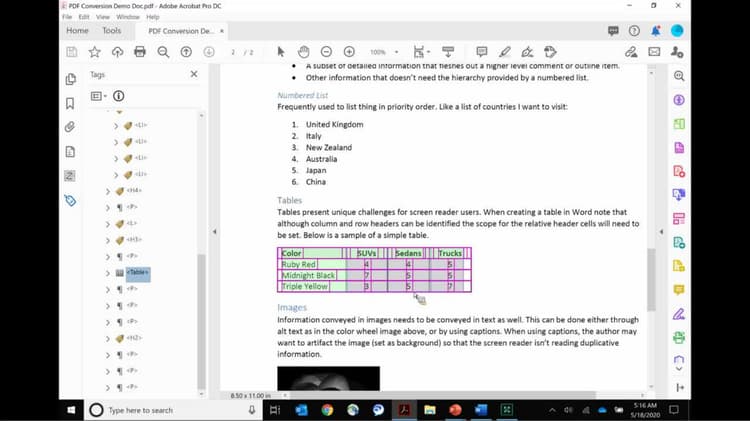The image size is (750, 421).
Task: Open the chat messages icon at top right
Action: point(613,31)
